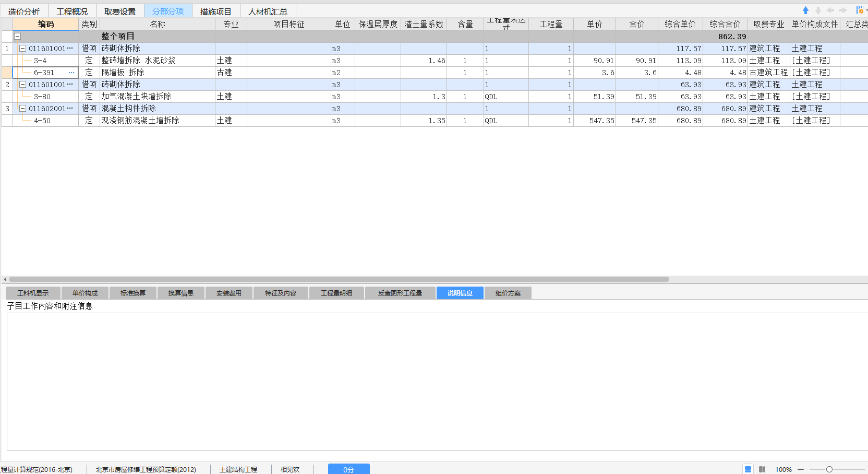Image resolution: width=868 pixels, height=474 pixels.
Task: Click the horizontal scrollbar of the table
Action: [x=339, y=279]
